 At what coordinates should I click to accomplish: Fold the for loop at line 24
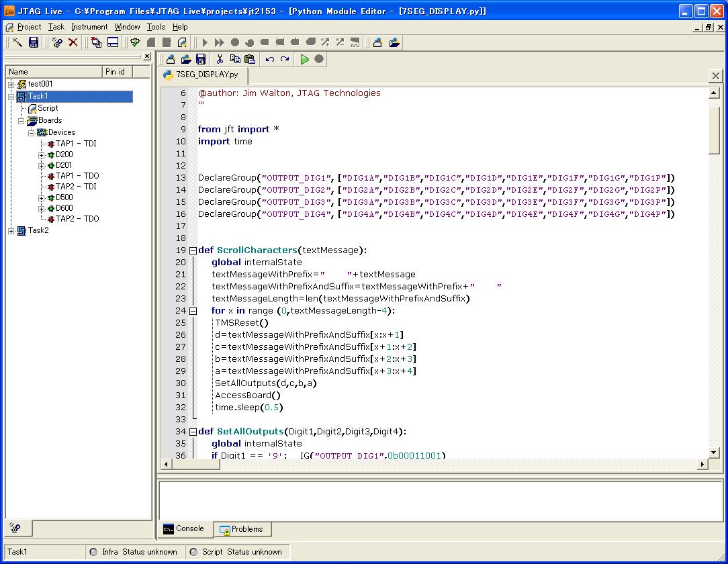(x=193, y=311)
